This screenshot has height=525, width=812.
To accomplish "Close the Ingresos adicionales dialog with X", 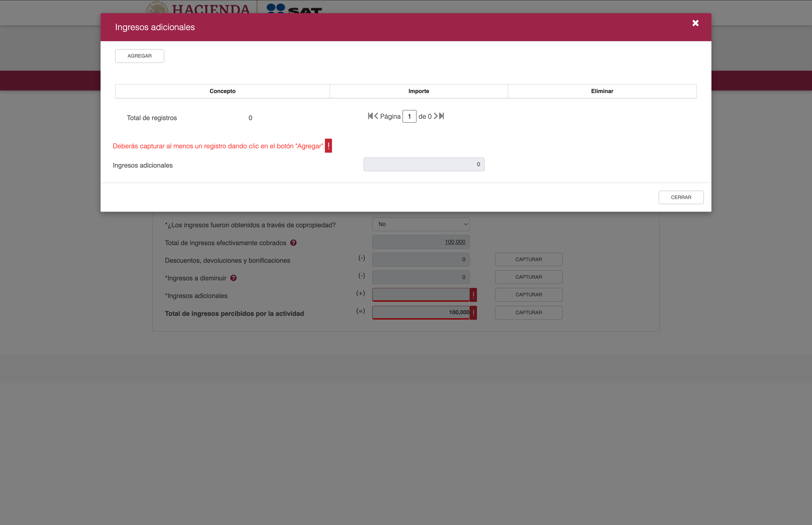I will click(695, 23).
